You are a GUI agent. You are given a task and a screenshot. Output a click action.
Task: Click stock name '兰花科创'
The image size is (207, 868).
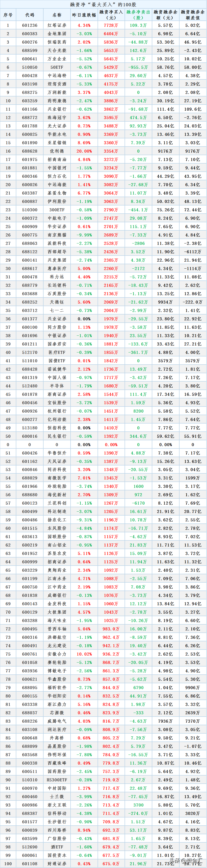[57, 503]
